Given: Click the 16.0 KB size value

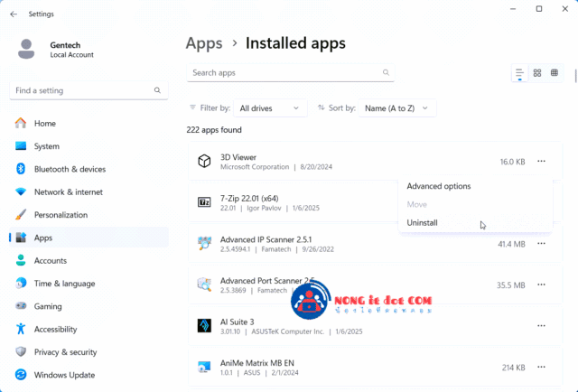Looking at the screenshot, I should coord(512,162).
